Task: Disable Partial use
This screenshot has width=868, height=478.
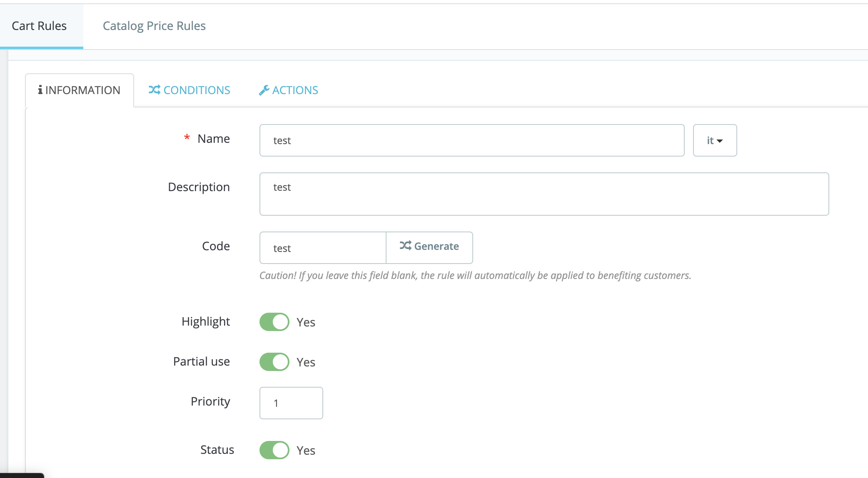Action: tap(274, 362)
